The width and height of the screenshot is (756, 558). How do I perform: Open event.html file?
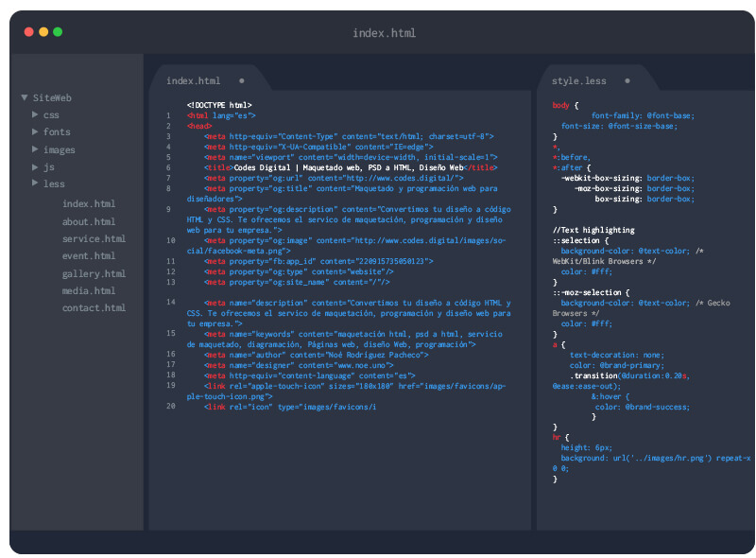tap(89, 256)
